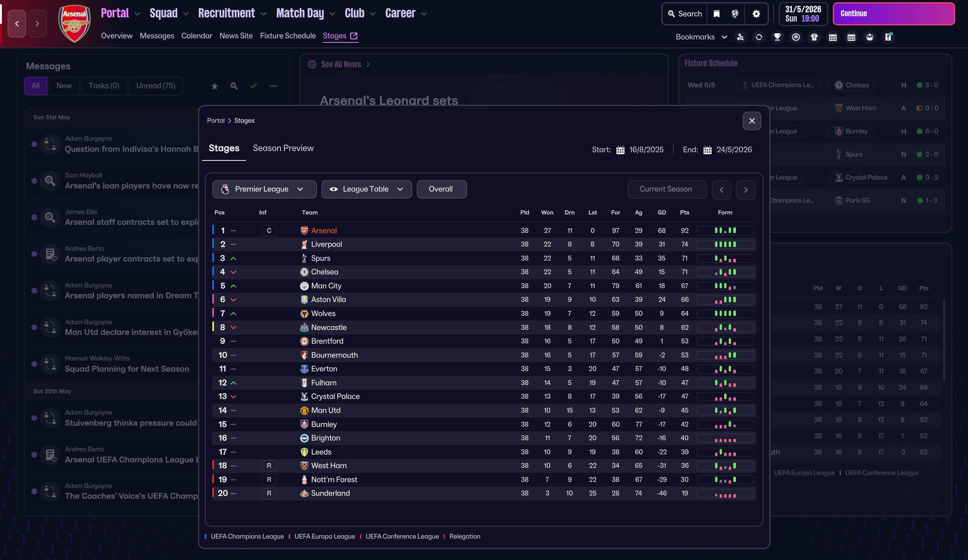
Task: Click the Arsenal club crest
Action: [74, 23]
